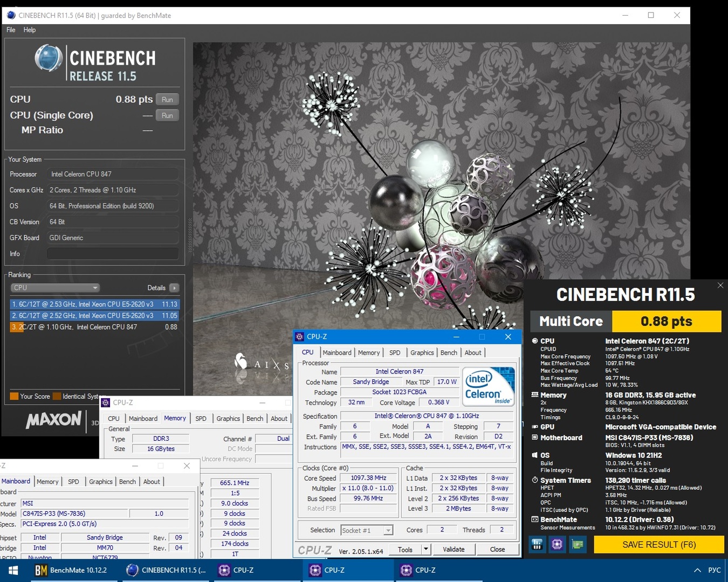Click Close button in CPU-Z
728x582 pixels.
497,549
